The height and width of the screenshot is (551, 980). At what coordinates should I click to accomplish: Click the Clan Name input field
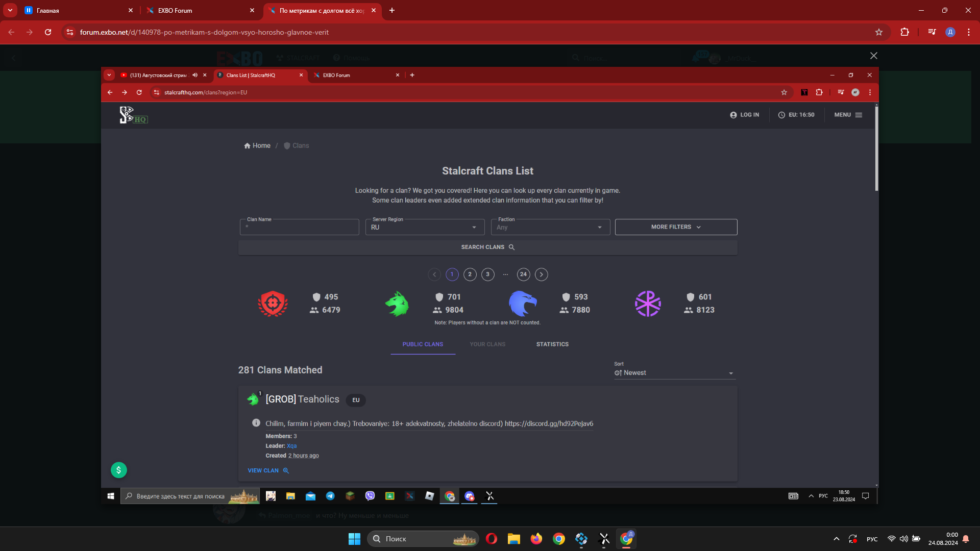coord(299,227)
